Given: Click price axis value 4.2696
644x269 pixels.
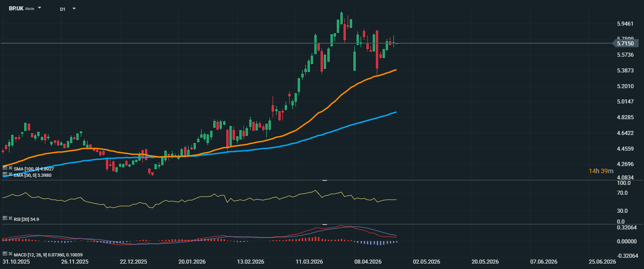Looking at the screenshot, I should coord(625,164).
